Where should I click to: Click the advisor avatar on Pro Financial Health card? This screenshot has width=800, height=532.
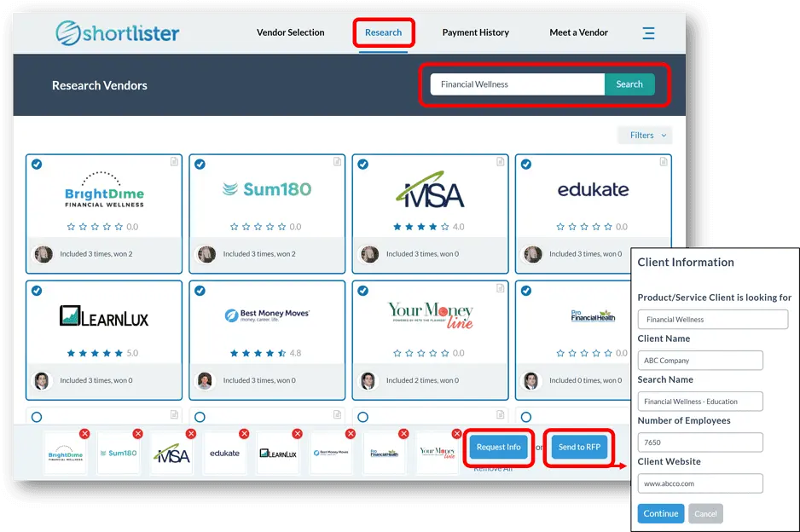click(x=531, y=380)
